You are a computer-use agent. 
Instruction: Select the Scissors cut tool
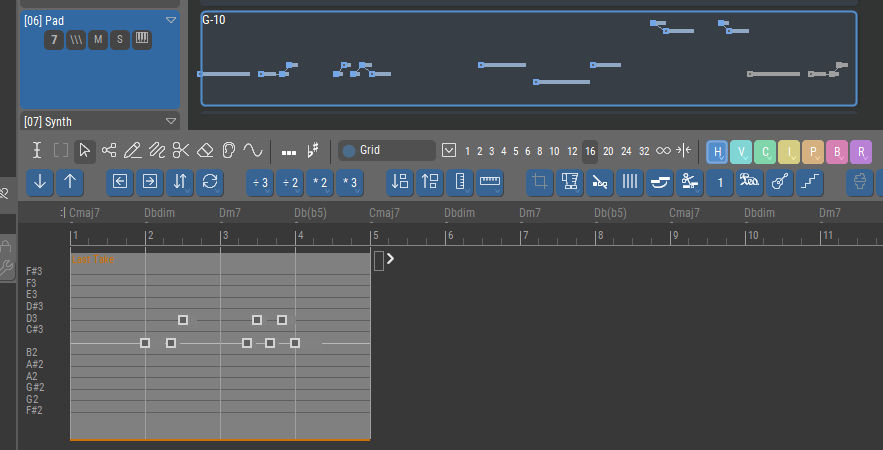click(180, 151)
